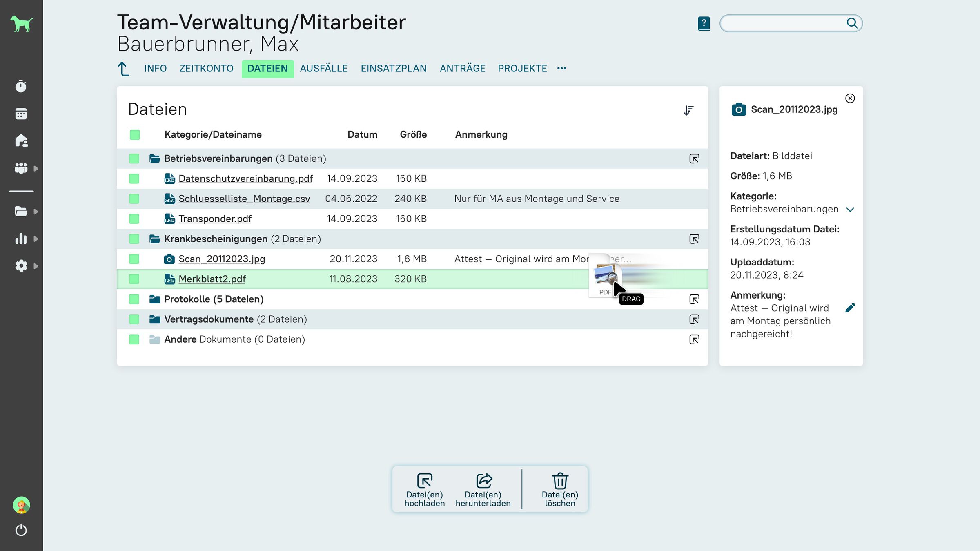
Task: Switch to the ZEITKONTO tab
Action: [206, 68]
